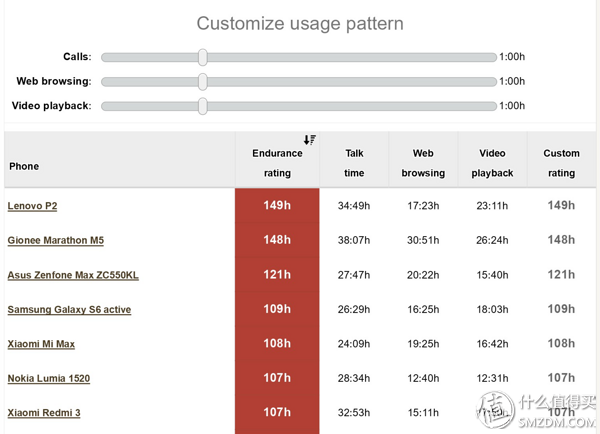Screen dimensions: 600x434
Task: Sort by Custom rating column header
Action: point(561,163)
